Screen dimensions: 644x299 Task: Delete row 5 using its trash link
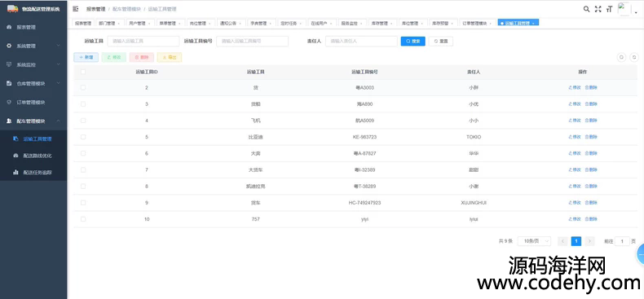[x=591, y=137]
